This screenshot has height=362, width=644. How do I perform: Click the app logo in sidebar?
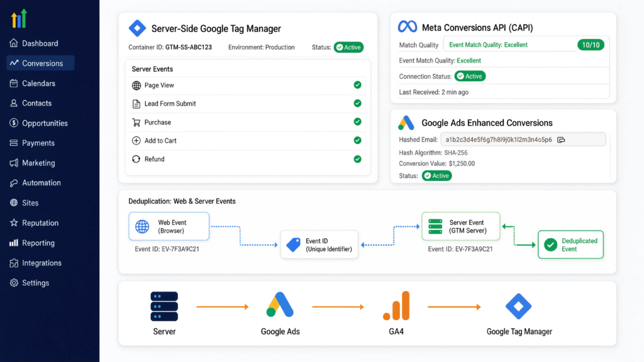19,18
